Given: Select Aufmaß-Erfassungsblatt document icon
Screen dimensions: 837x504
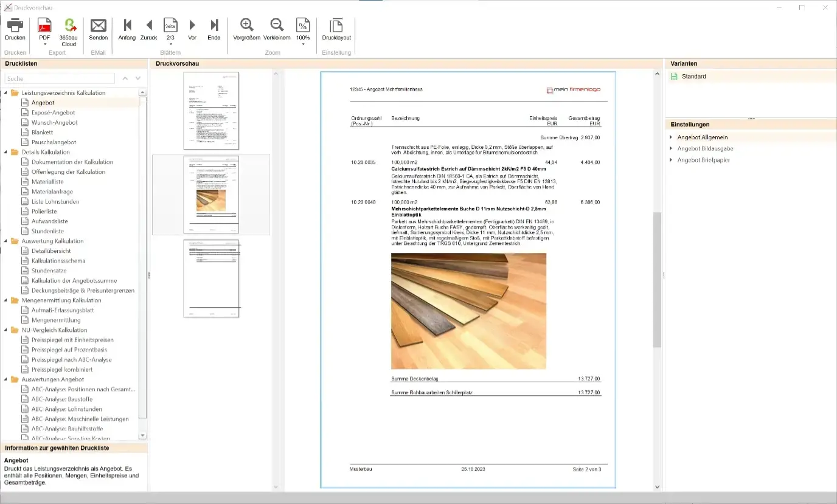Looking at the screenshot, I should click(25, 310).
